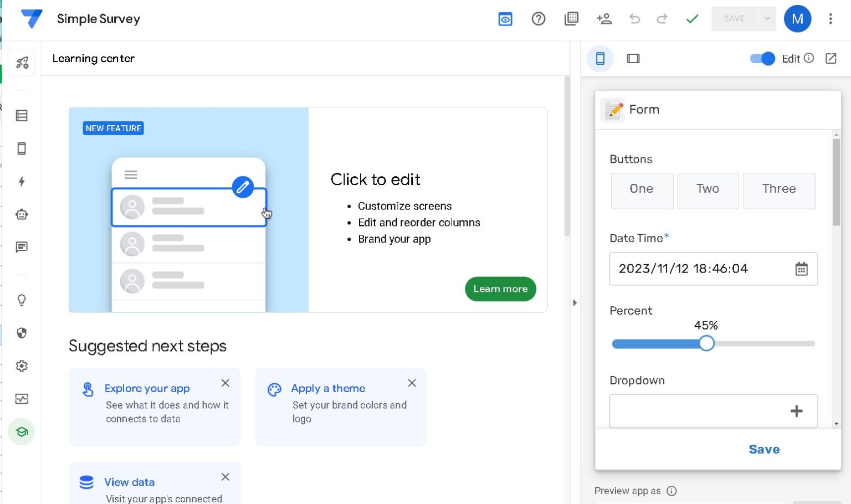Open the Dropdown field's add option button
The image size is (851, 504).
[797, 411]
